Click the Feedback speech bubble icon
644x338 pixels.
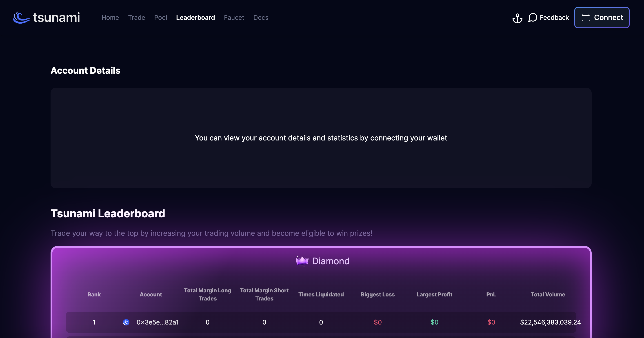coord(533,18)
